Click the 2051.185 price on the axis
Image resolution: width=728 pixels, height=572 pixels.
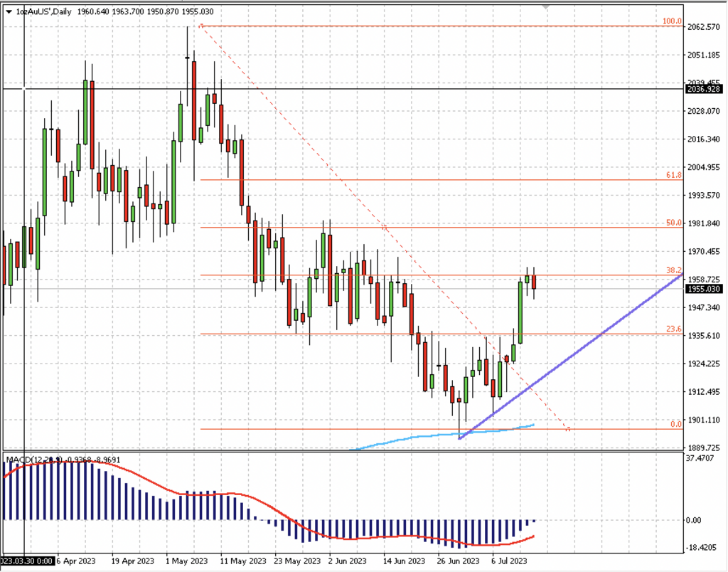pyautogui.click(x=703, y=55)
